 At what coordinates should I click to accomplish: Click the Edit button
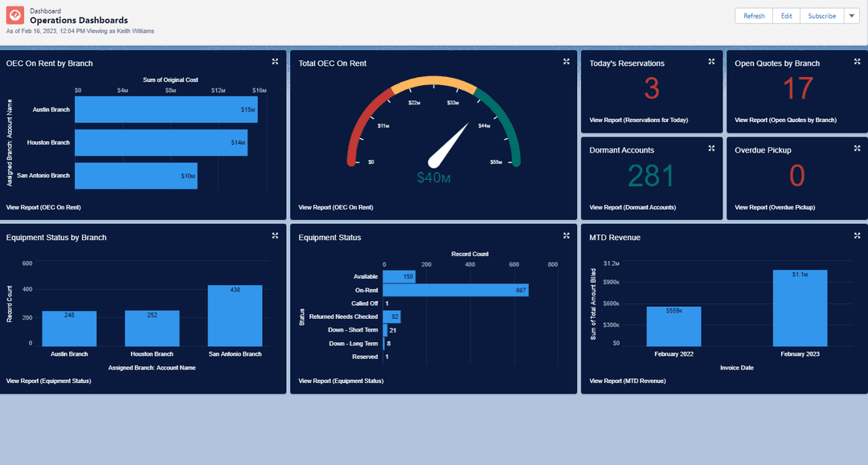coord(786,16)
